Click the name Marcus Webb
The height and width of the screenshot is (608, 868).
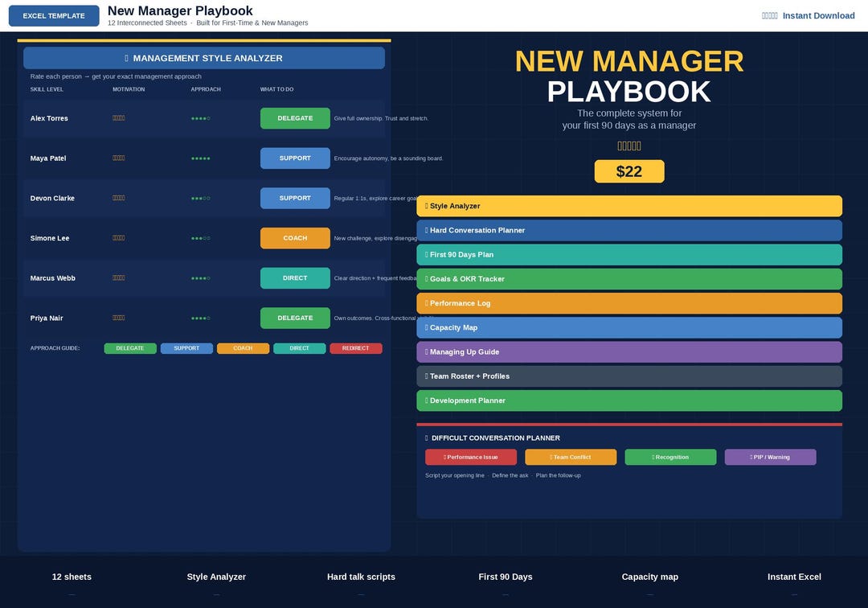52,278
